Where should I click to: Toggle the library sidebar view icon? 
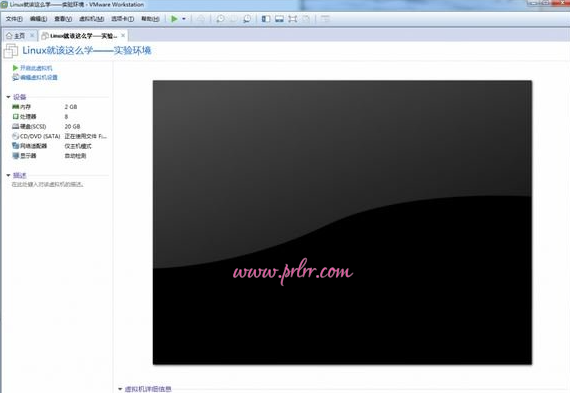266,19
